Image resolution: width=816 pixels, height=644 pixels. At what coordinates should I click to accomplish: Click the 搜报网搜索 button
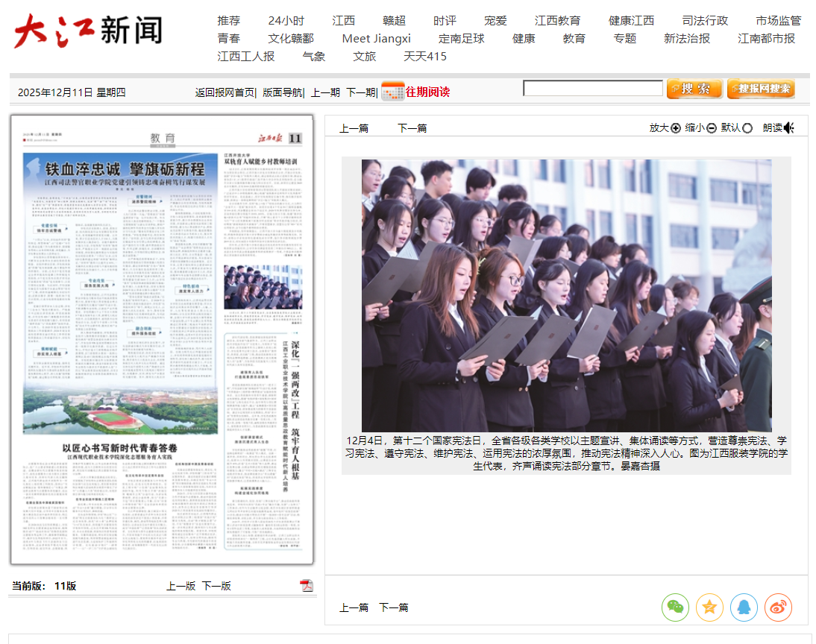(761, 89)
